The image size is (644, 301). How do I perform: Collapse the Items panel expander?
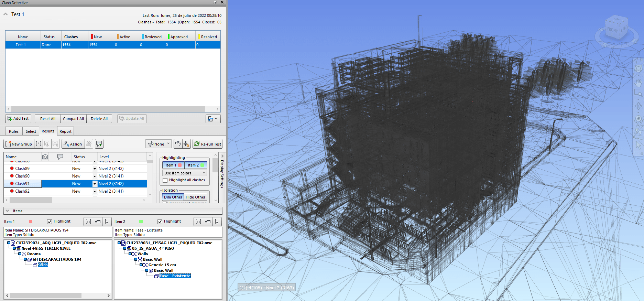click(x=8, y=211)
